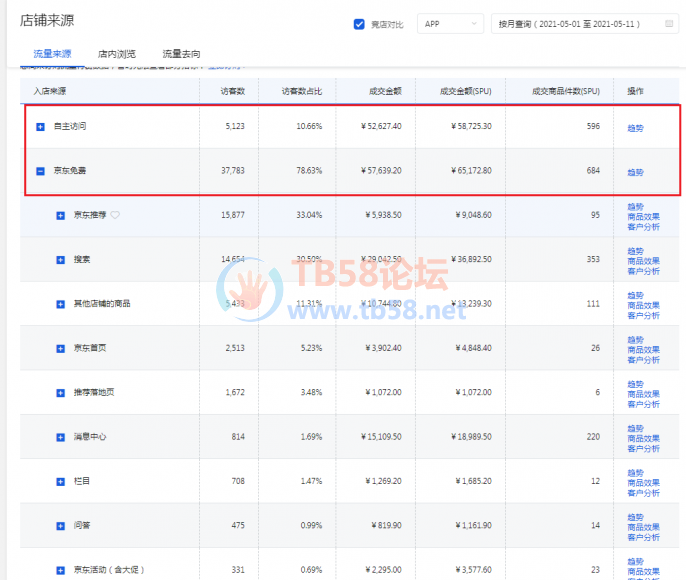Open 商品效果 for the 栏目 row
686x580 pixels.
click(643, 483)
